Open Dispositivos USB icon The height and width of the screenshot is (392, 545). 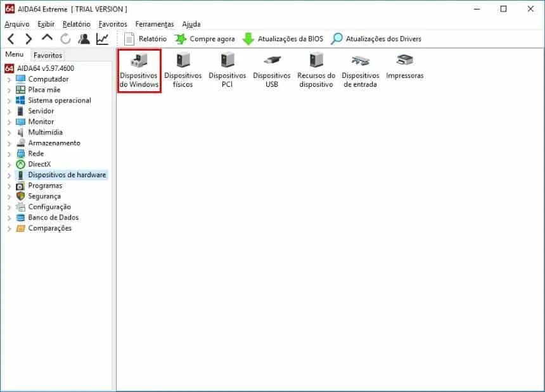(x=272, y=71)
